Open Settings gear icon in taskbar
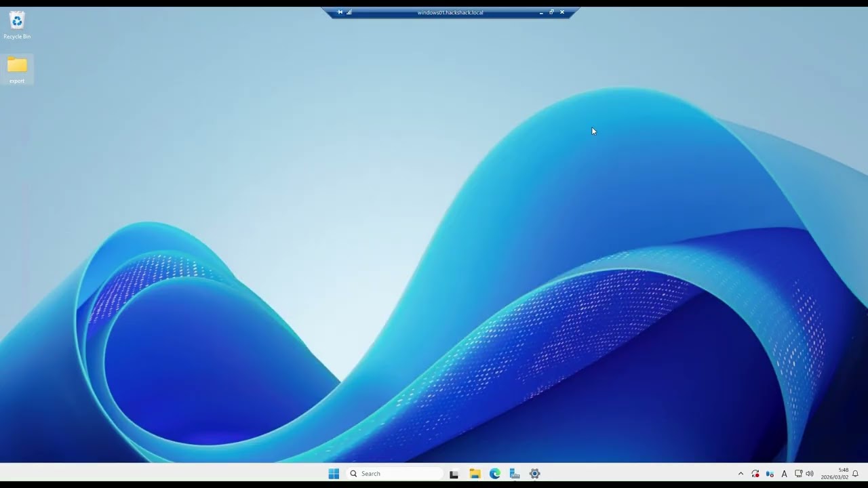Screen dimensions: 868x488 click(x=534, y=474)
